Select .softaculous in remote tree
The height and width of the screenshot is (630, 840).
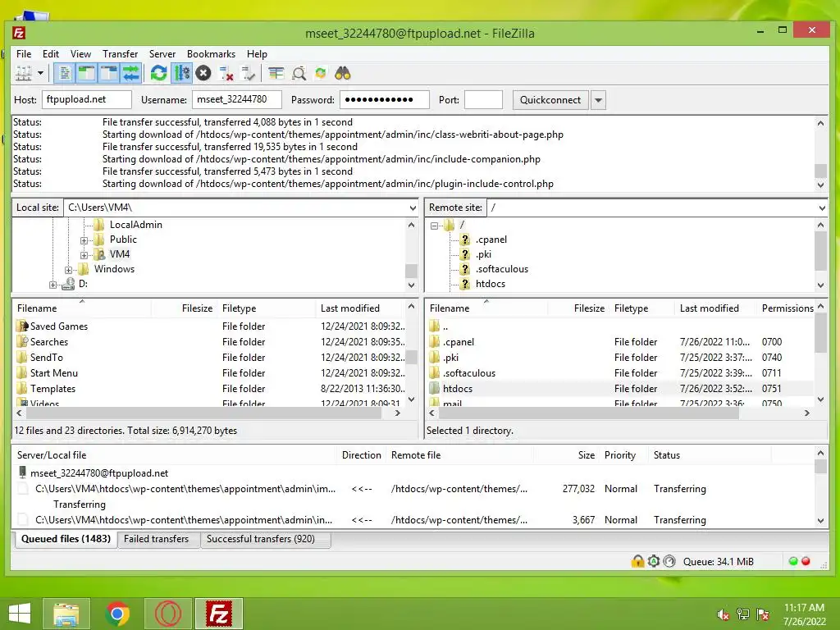tap(501, 269)
